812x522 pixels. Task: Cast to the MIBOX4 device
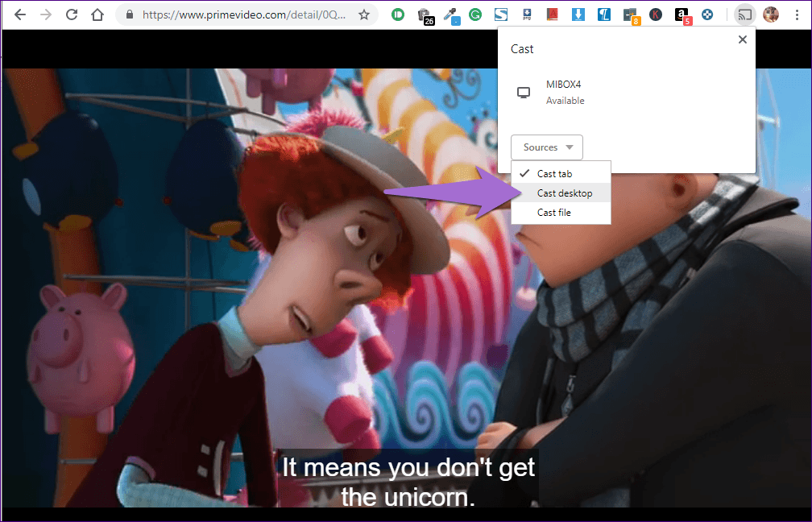click(x=564, y=93)
